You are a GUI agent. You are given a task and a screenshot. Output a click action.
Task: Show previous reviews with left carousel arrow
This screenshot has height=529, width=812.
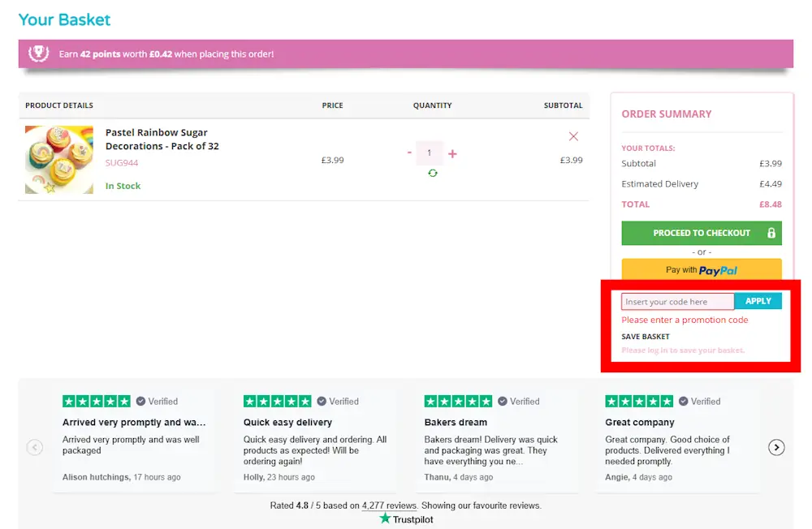(35, 447)
